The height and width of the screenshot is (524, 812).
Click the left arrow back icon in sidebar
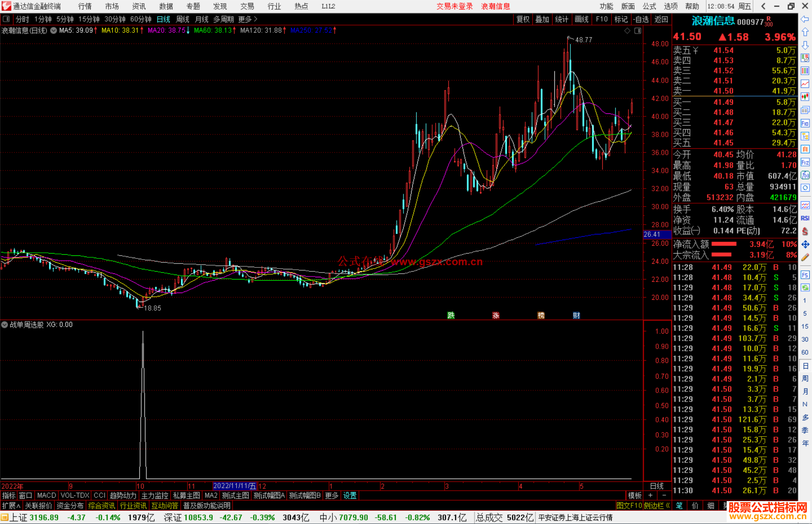tap(805, 19)
